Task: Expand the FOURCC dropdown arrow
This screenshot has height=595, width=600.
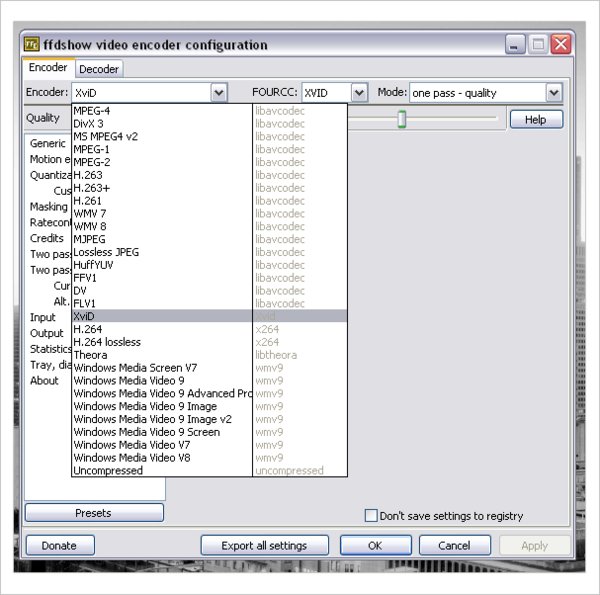Action: point(359,93)
